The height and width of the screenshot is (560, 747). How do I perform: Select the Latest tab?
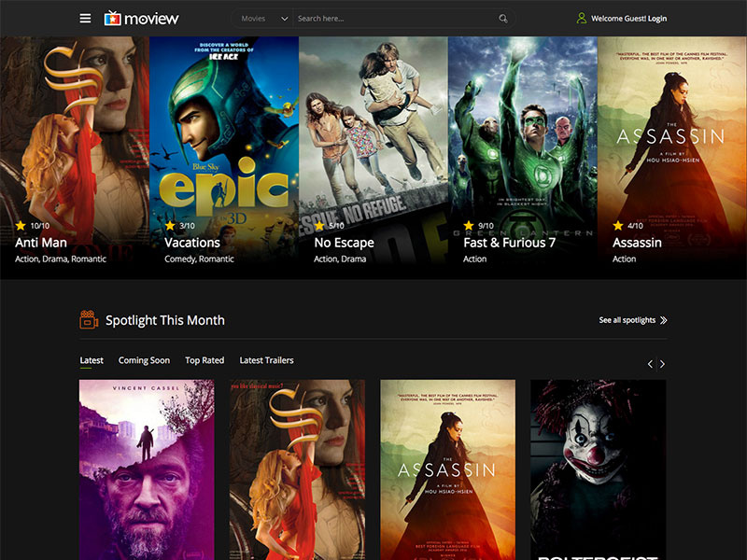click(92, 360)
